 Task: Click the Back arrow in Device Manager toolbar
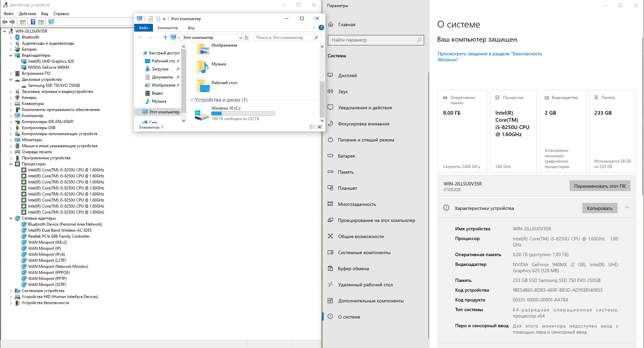5,22
